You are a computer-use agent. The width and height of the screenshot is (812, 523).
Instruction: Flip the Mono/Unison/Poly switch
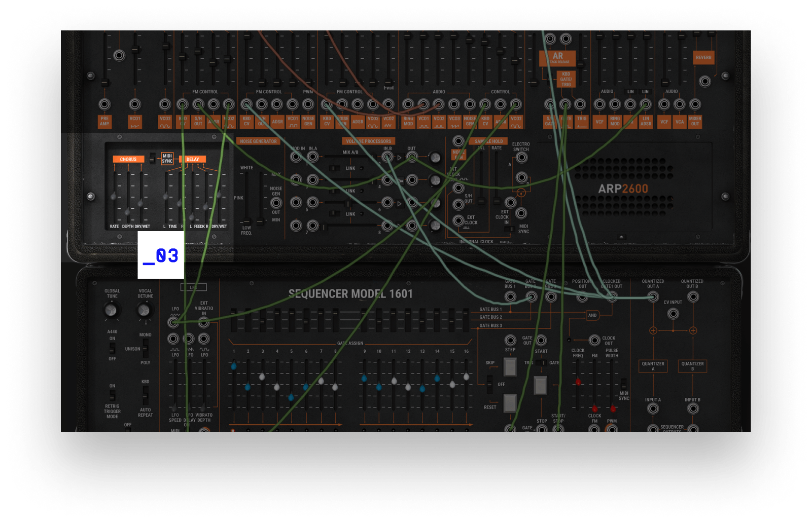pyautogui.click(x=146, y=349)
